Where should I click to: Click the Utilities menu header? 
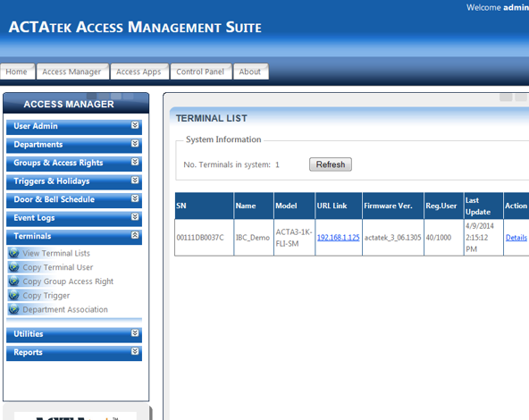point(74,334)
